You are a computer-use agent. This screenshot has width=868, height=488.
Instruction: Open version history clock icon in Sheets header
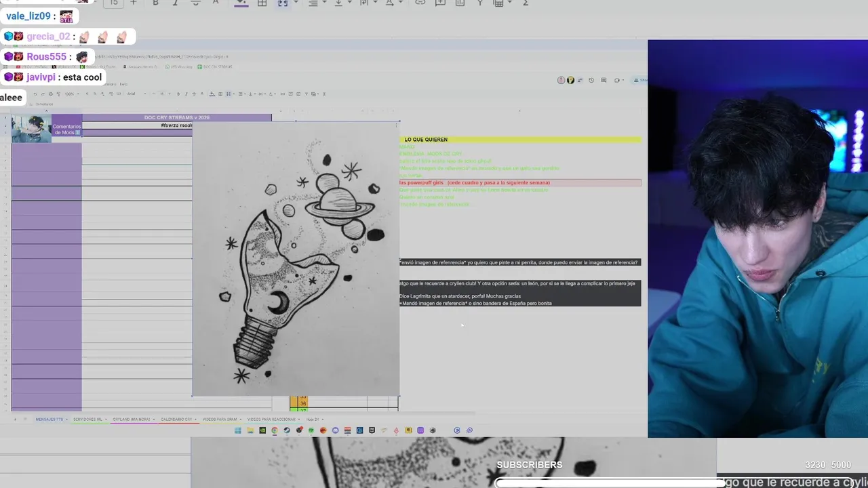click(591, 80)
